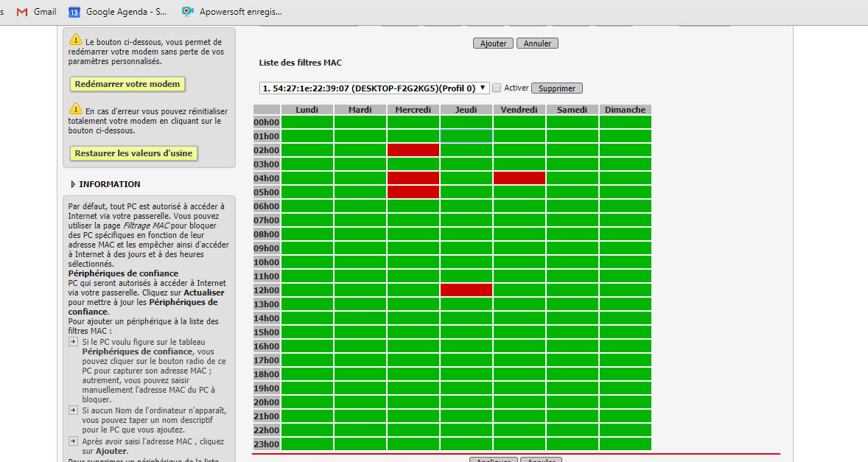
Task: Click the Ajouter button
Action: [x=493, y=43]
